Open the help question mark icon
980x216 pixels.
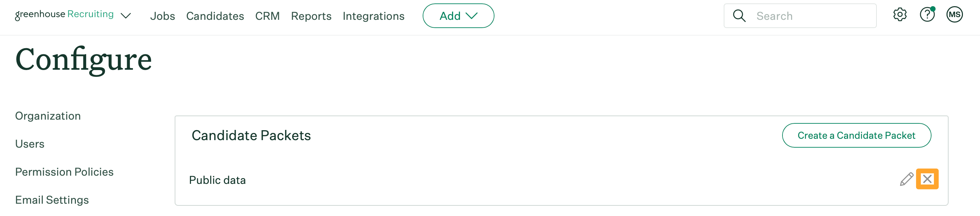tap(927, 15)
